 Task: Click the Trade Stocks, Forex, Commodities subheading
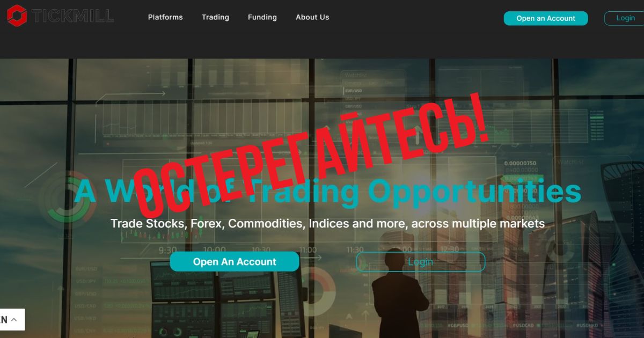327,223
